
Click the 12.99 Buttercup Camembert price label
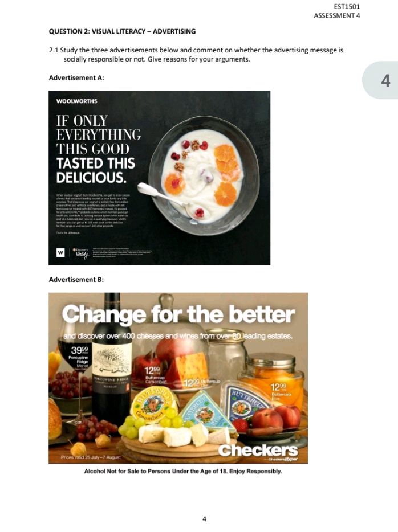point(155,375)
